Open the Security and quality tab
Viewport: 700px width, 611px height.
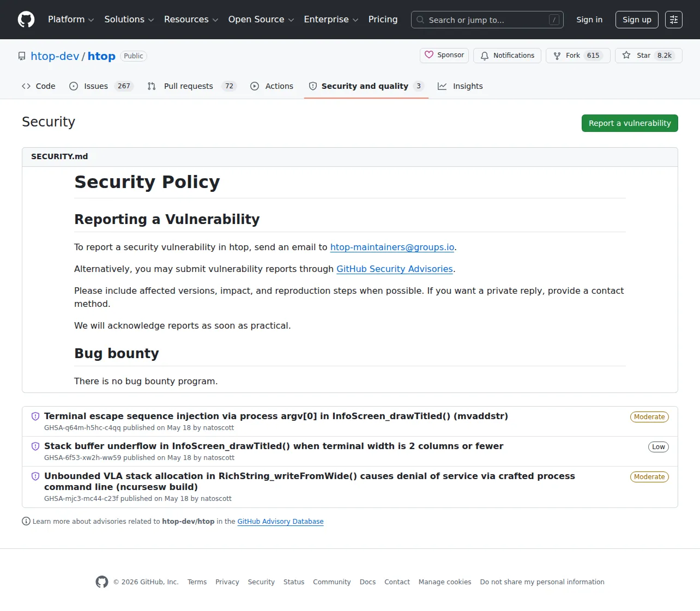366,86
